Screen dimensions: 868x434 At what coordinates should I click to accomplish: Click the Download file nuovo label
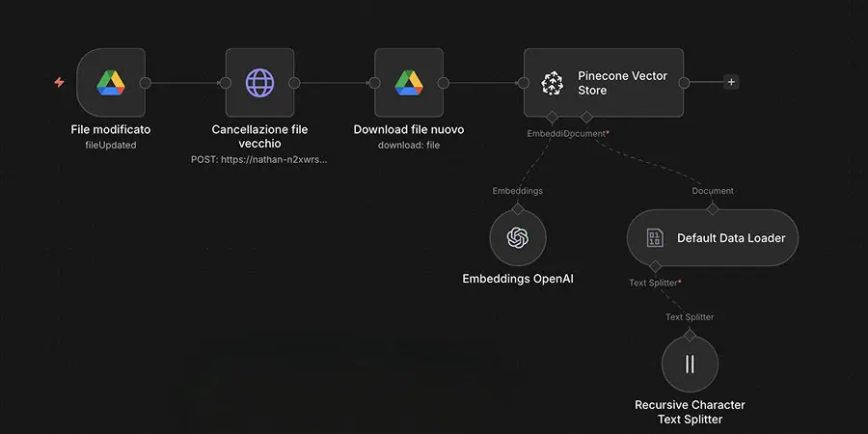coord(409,129)
